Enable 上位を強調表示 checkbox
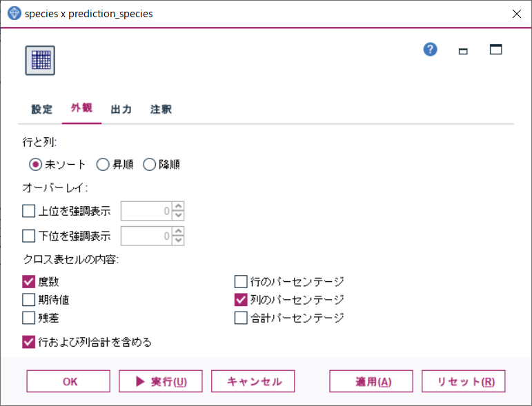 click(28, 211)
